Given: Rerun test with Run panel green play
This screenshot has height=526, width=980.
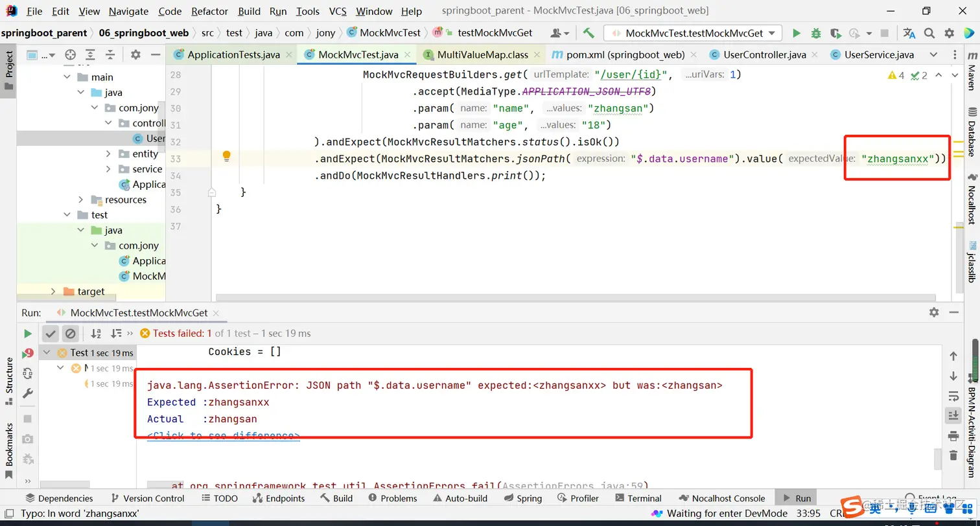Looking at the screenshot, I should [28, 334].
